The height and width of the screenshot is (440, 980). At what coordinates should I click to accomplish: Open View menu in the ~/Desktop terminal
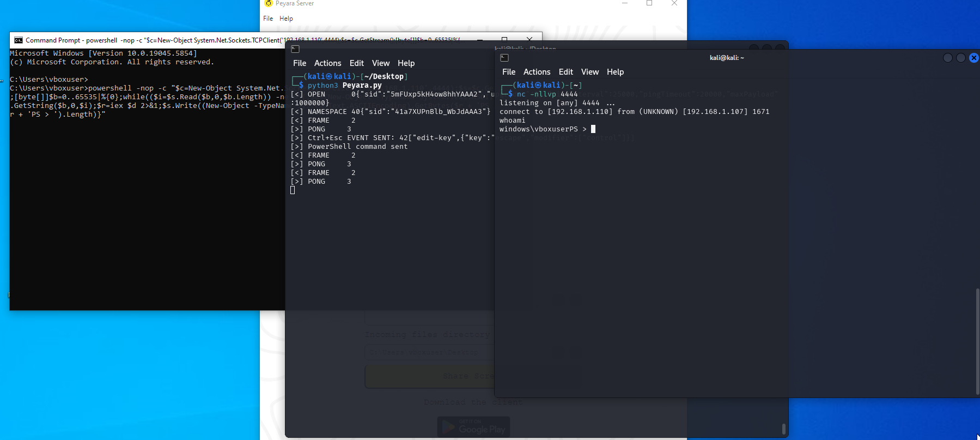pos(381,63)
